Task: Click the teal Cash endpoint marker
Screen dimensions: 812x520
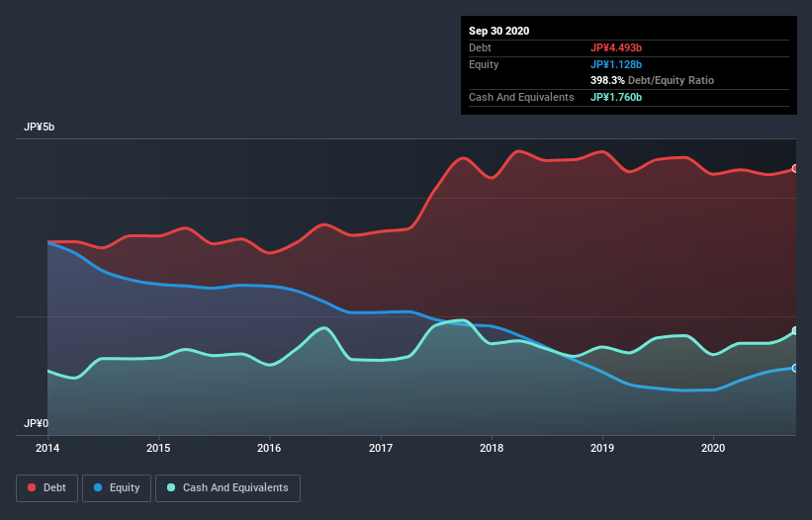Action: tap(795, 330)
